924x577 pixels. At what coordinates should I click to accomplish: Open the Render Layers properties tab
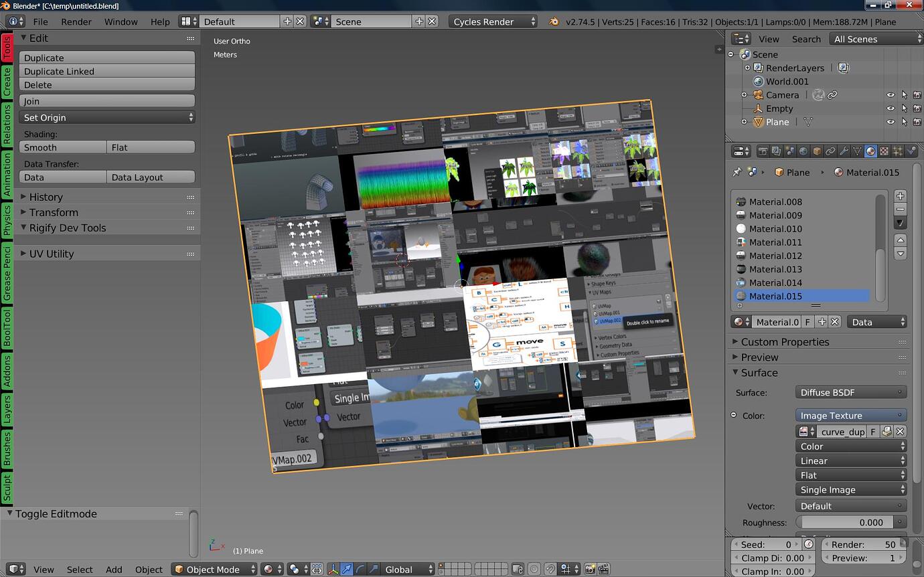click(776, 151)
